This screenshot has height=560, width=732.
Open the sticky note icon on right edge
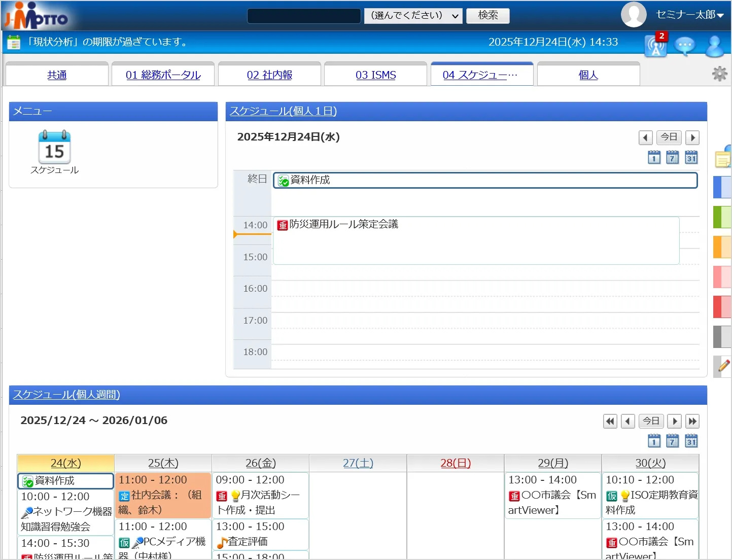[723, 159]
